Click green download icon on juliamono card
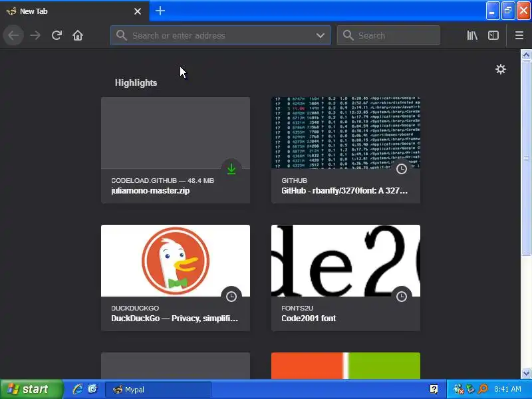Image resolution: width=532 pixels, height=399 pixels. (231, 169)
